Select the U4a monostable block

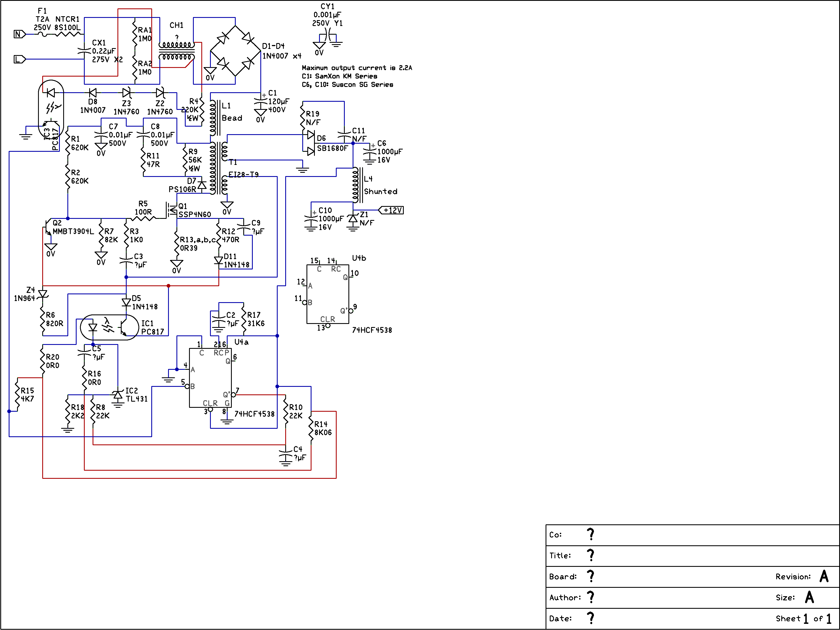click(210, 378)
